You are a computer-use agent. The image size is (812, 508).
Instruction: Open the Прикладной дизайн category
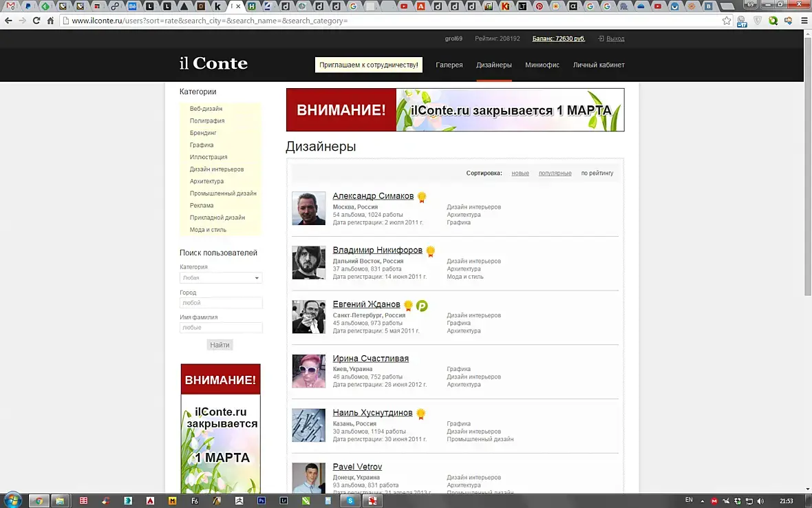coord(217,218)
